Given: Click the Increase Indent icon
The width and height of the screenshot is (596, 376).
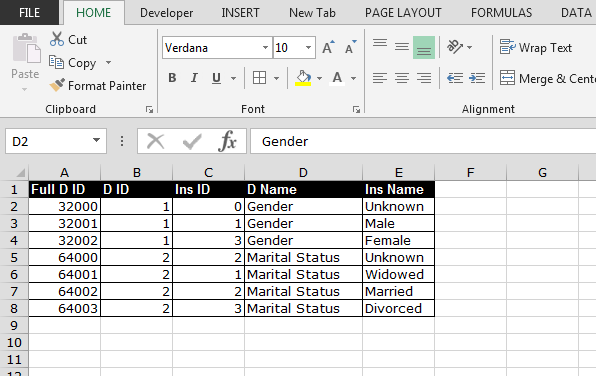Looking at the screenshot, I should 477,78.
